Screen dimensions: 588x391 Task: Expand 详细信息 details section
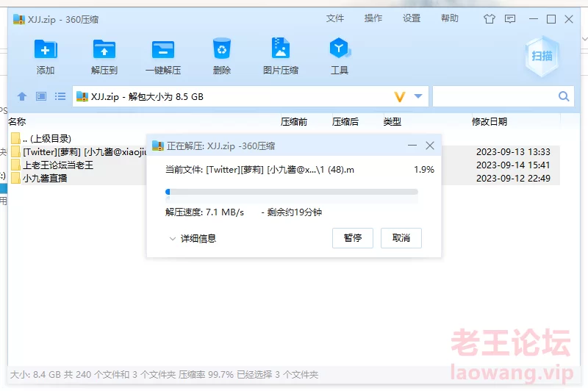pos(193,238)
